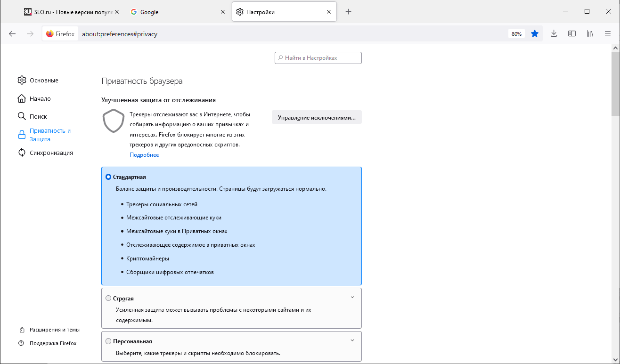
Task: Click the shield icon for tracking protection
Action: coord(114,121)
